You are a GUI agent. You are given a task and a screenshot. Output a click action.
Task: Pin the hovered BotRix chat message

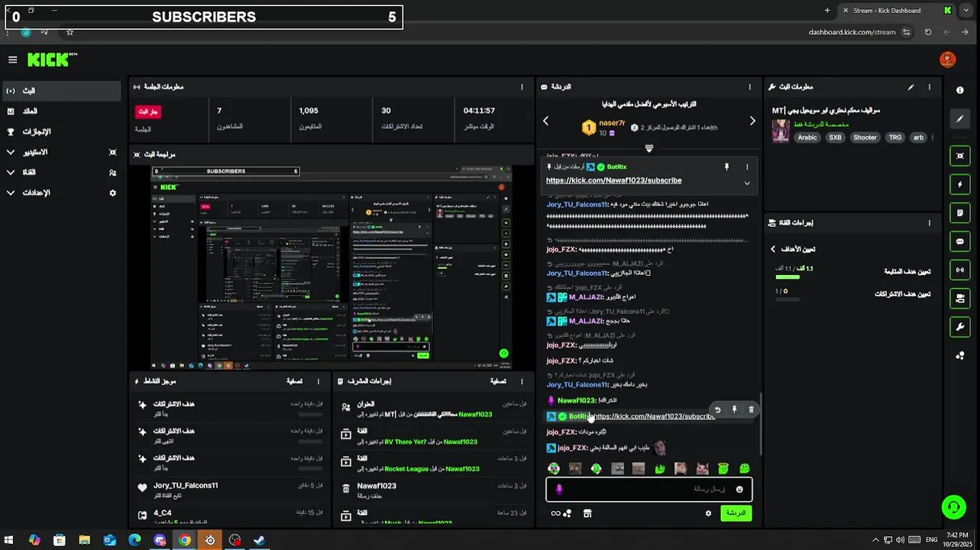click(734, 409)
